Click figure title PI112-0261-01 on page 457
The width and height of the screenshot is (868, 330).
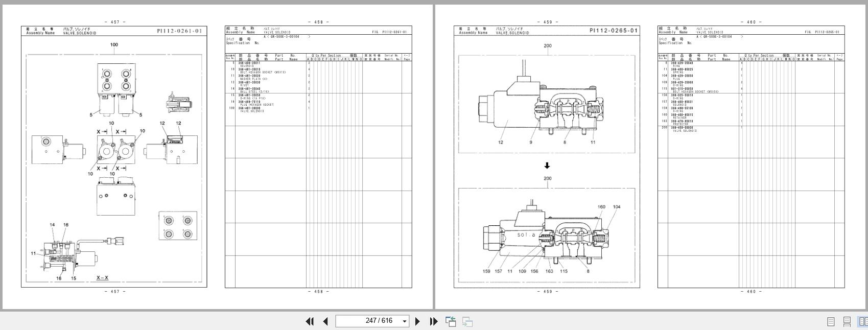pyautogui.click(x=179, y=31)
